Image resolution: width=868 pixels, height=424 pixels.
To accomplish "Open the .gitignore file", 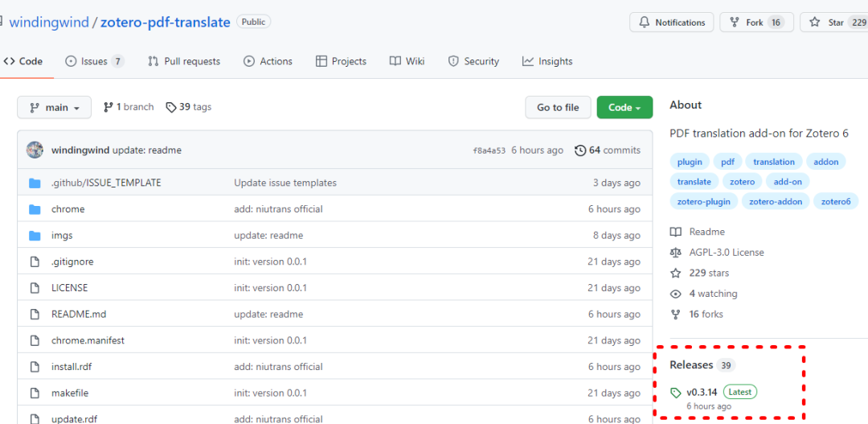I will [x=72, y=261].
